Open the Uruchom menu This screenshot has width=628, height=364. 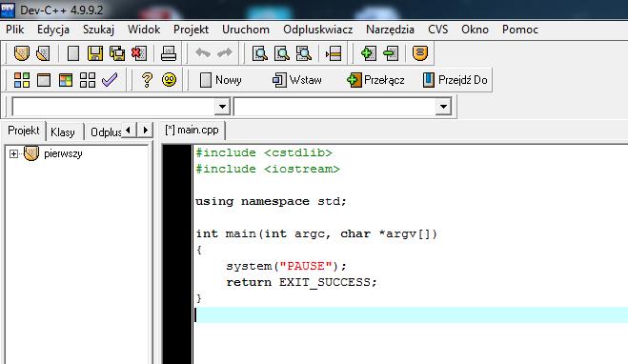point(246,30)
